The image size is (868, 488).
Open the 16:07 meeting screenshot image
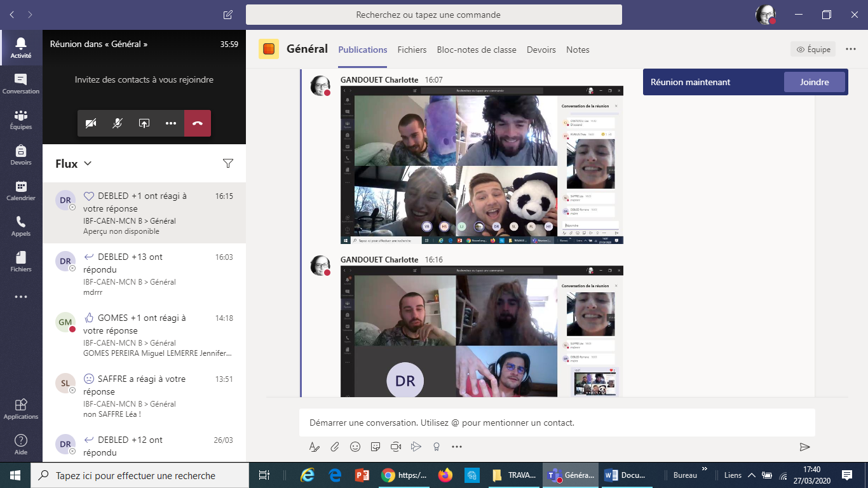click(482, 165)
